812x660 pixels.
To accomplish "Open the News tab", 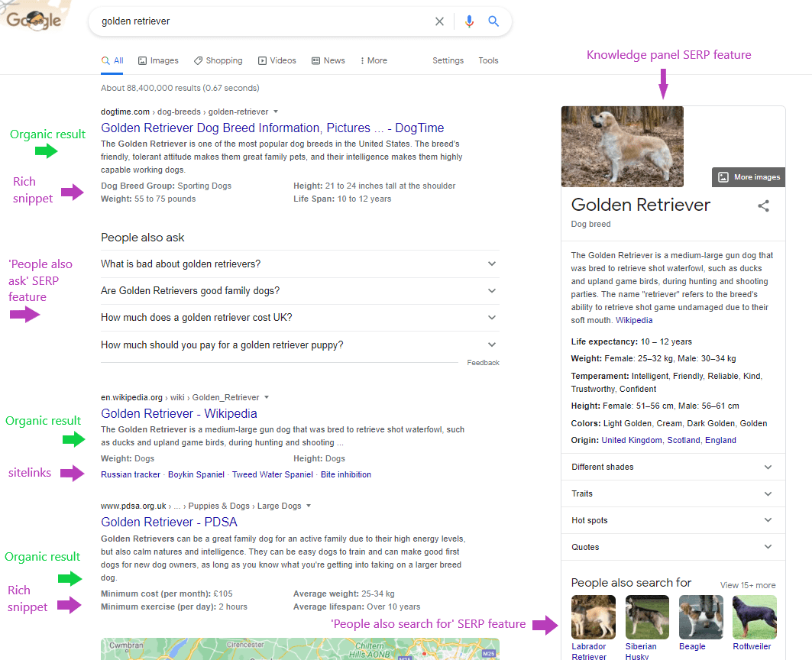I will pyautogui.click(x=328, y=60).
